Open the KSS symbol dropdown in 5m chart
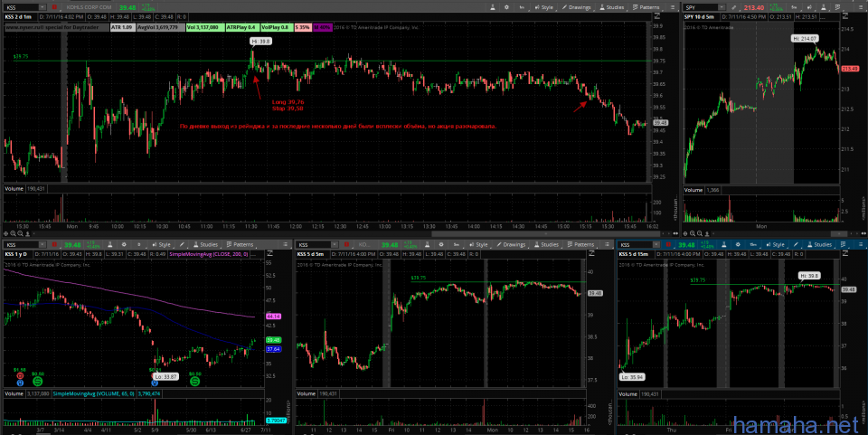Image resolution: width=868 pixels, height=435 pixels. pos(335,244)
